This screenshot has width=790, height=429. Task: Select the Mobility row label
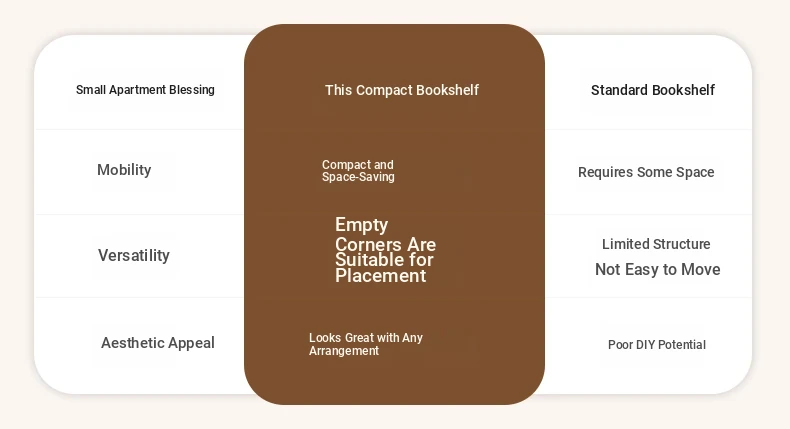pos(124,170)
